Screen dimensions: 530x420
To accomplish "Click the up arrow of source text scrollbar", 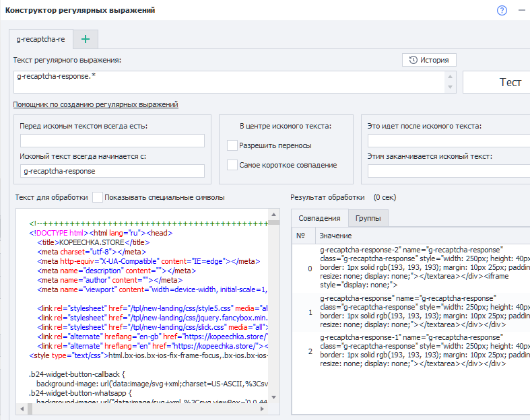I will (x=274, y=214).
